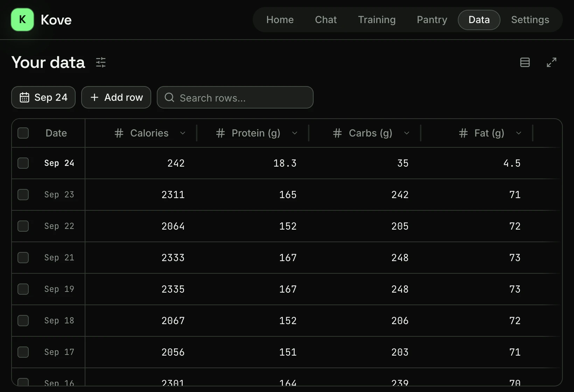
Task: Switch to the compact row layout icon
Action: [525, 62]
